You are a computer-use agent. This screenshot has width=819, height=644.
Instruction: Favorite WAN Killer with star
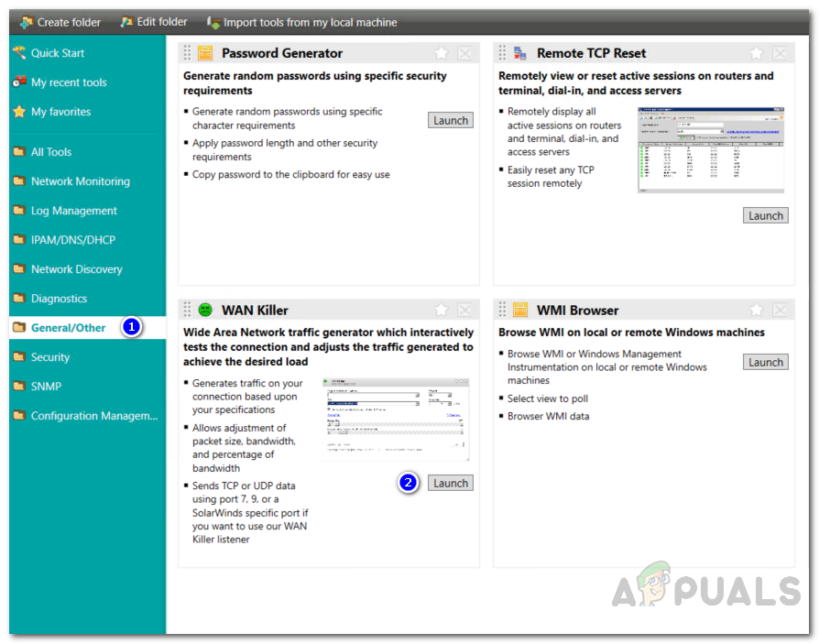pyautogui.click(x=442, y=310)
